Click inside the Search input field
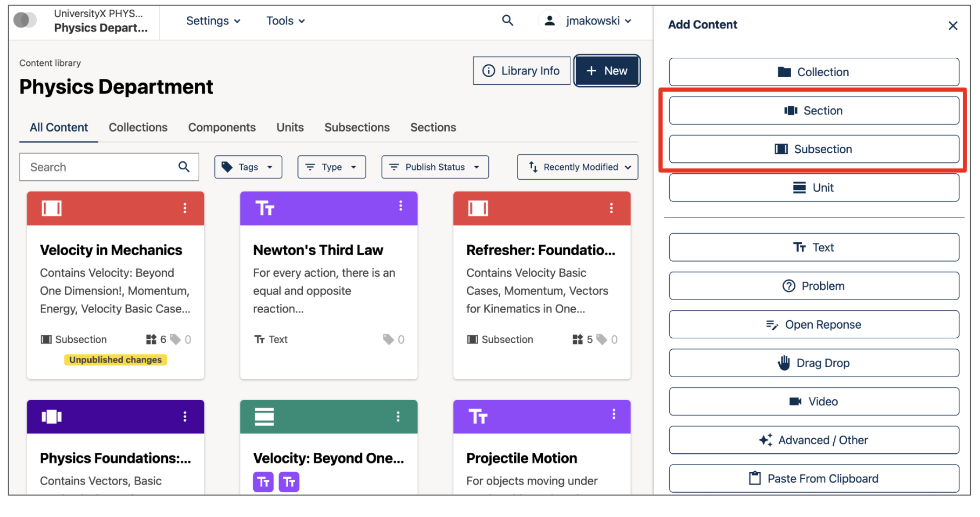Viewport: 980px width, 517px height. click(97, 167)
